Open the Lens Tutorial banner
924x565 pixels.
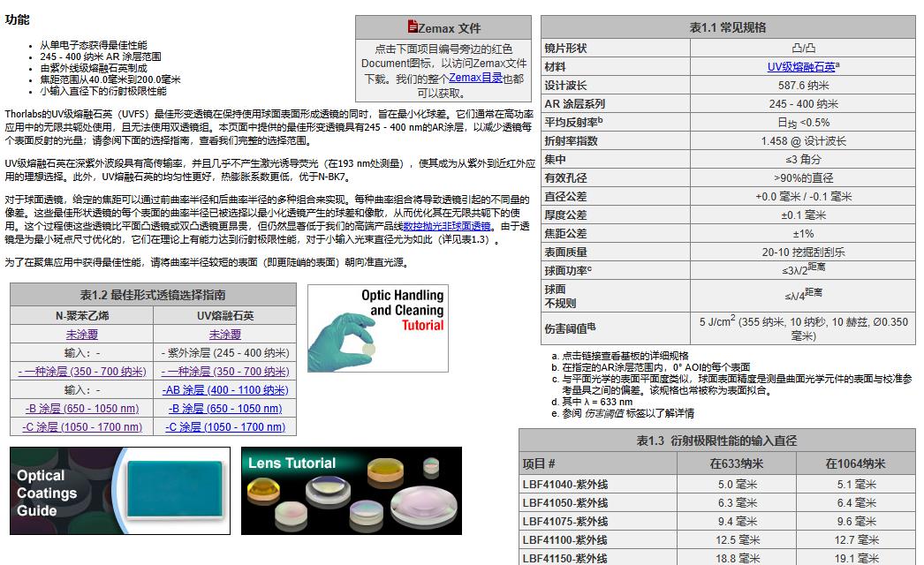(352, 491)
